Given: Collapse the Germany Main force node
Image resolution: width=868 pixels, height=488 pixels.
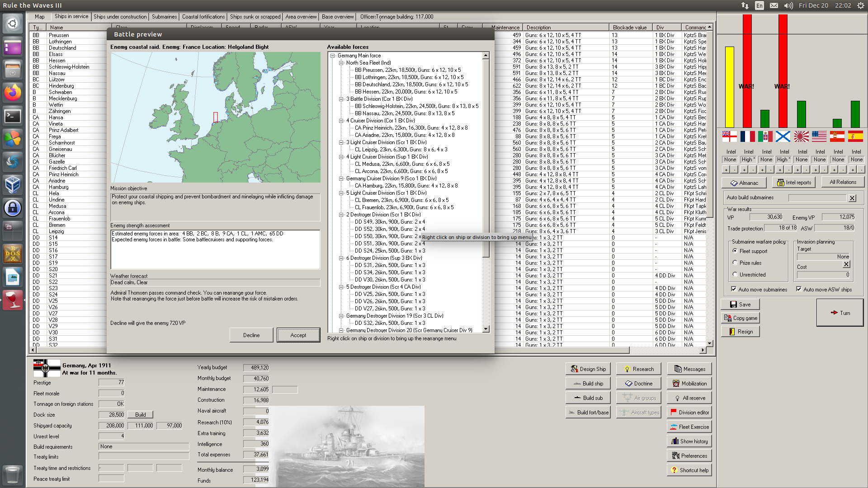Looking at the screenshot, I should pos(333,56).
